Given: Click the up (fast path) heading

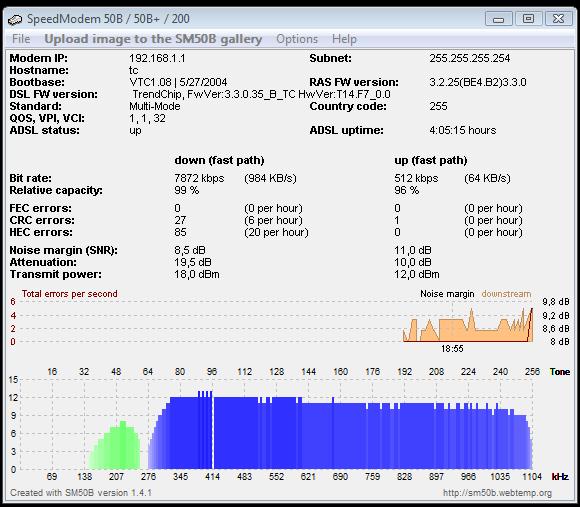Looking at the screenshot, I should (x=431, y=160).
